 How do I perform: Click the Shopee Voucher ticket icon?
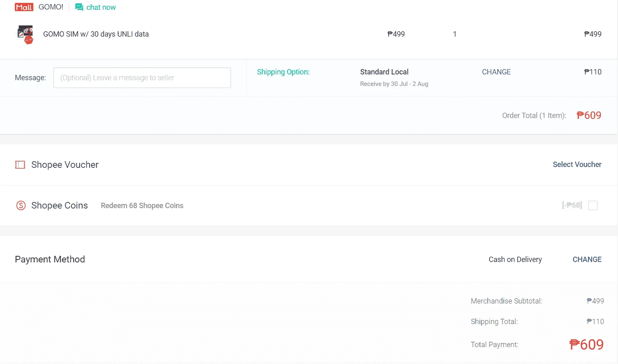pos(20,165)
